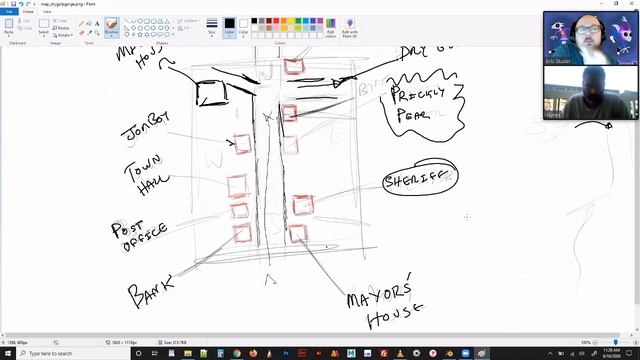This screenshot has width=640, height=360.
Task: Open the Customize Quick Access Toolbar arrow
Action: (35, 4)
